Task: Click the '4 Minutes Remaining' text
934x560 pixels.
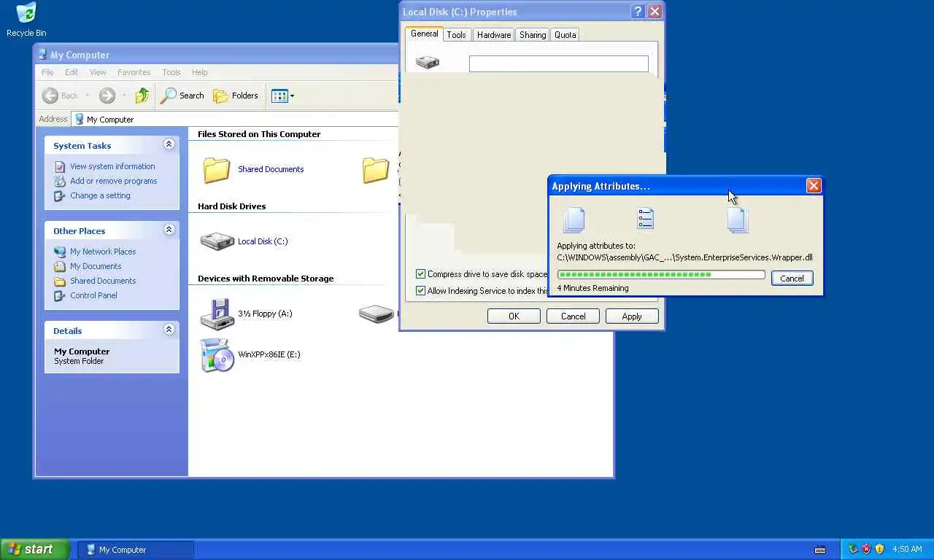Action: pyautogui.click(x=593, y=288)
